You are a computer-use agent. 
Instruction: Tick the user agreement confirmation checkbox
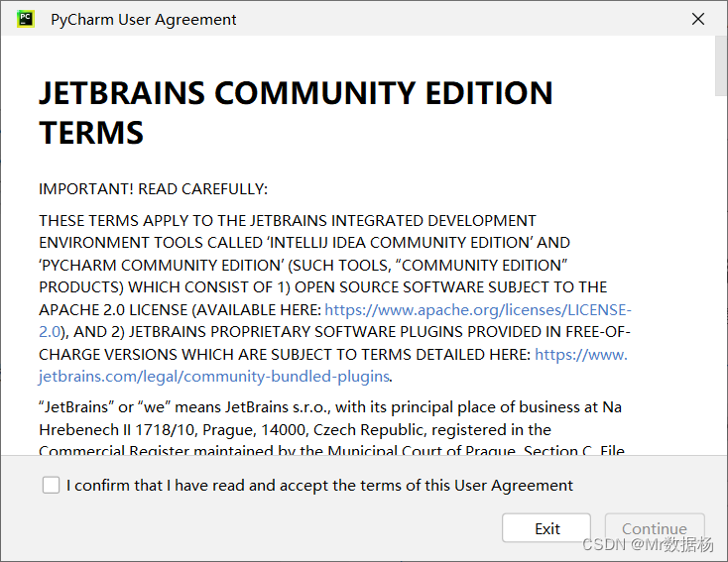[51, 485]
